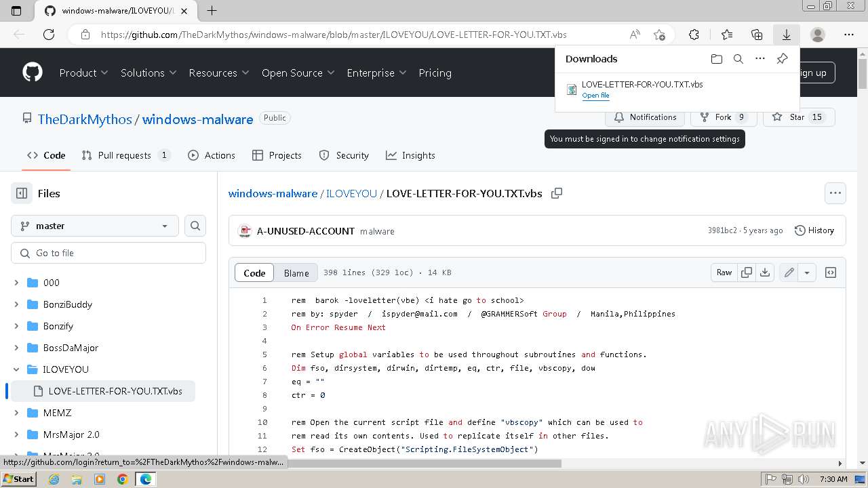Switch to Blame view
The height and width of the screenshot is (488, 868).
(x=296, y=272)
